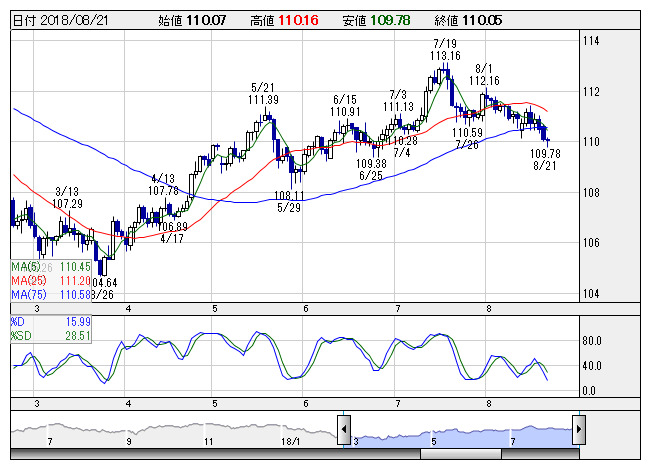Click the blue selected range in navigator

[462, 437]
